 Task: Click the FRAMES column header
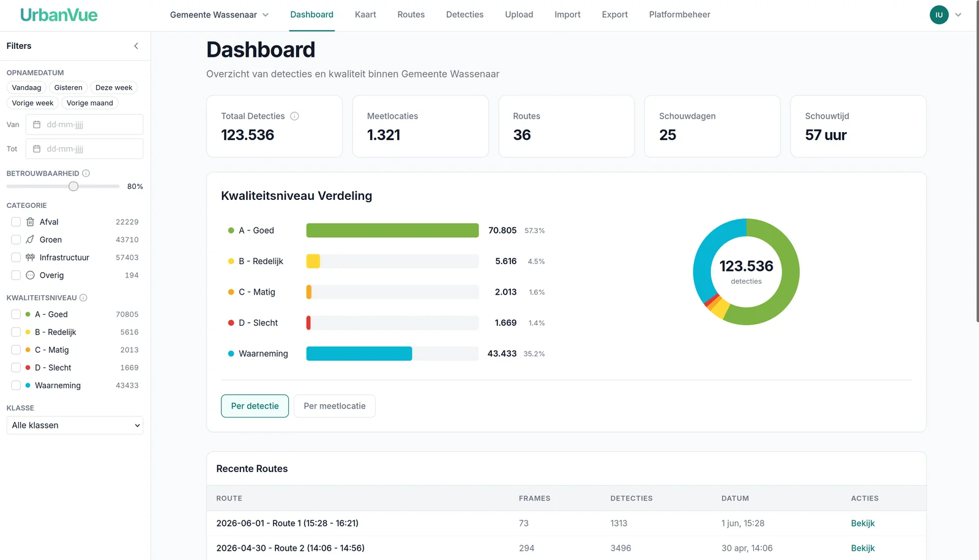click(535, 498)
